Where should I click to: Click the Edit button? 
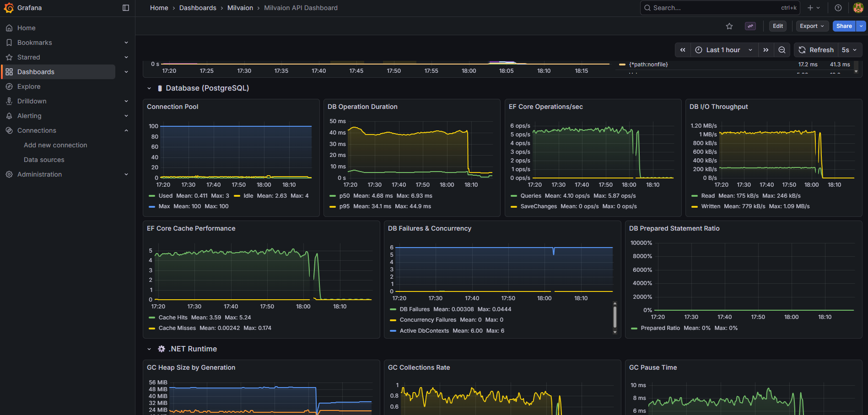[x=777, y=26]
